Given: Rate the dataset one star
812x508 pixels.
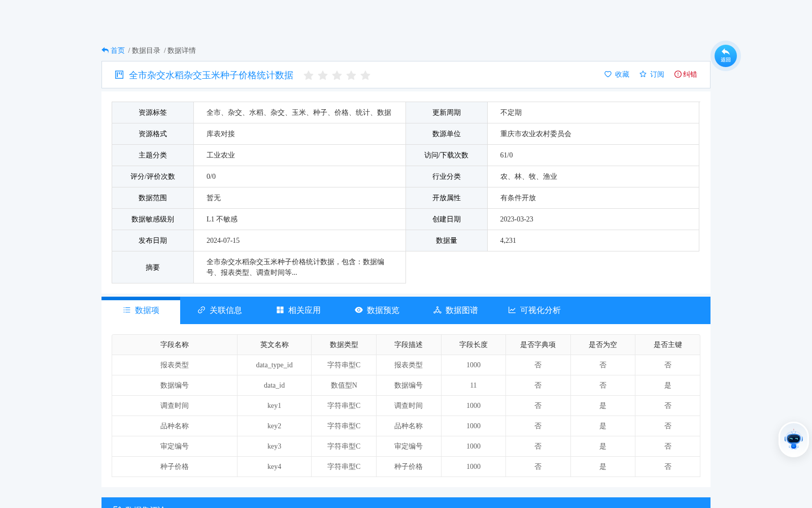Looking at the screenshot, I should coord(309,75).
